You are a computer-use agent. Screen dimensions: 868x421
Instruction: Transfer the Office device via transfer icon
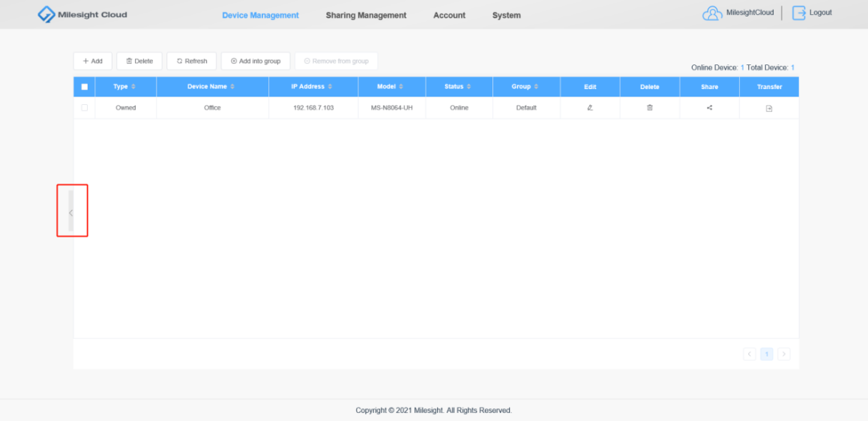tap(769, 109)
